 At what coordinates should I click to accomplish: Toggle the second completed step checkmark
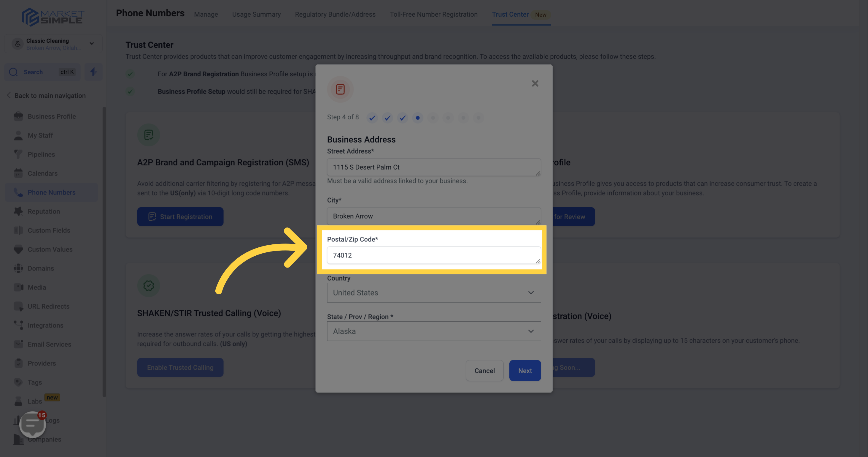tap(387, 117)
